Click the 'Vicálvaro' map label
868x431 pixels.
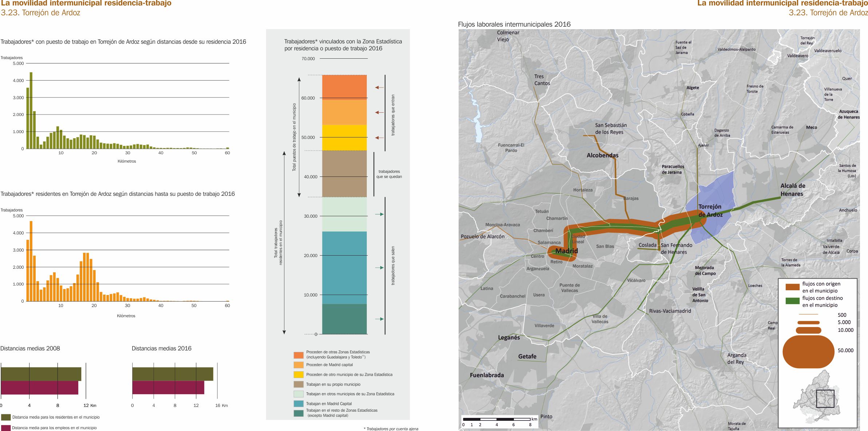[x=636, y=280]
